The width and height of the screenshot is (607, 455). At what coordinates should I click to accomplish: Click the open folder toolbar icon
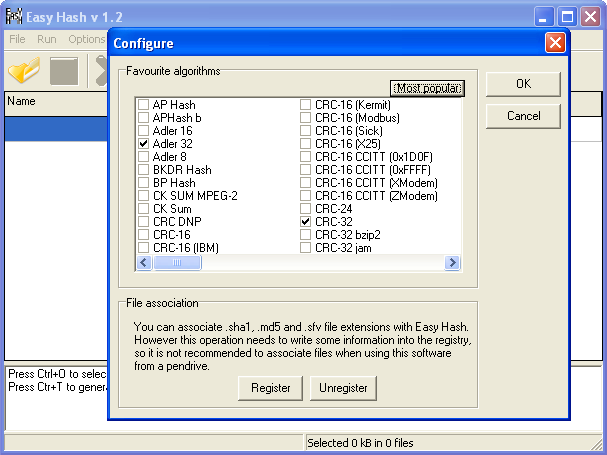(24, 70)
